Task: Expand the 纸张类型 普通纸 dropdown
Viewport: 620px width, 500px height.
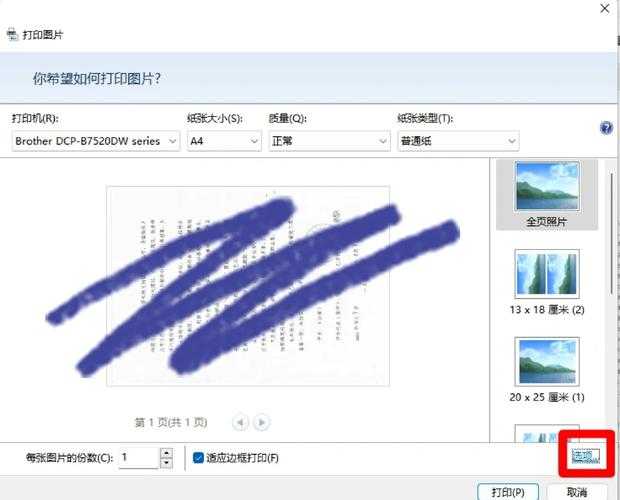Action: tap(457, 141)
